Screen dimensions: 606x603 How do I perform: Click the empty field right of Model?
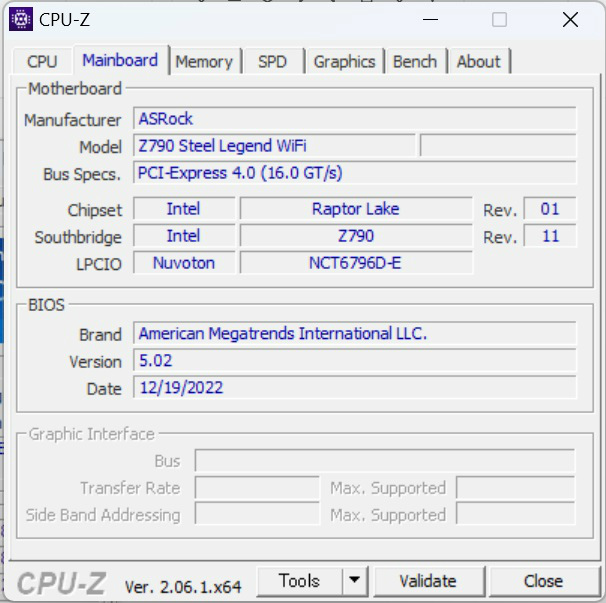(498, 146)
